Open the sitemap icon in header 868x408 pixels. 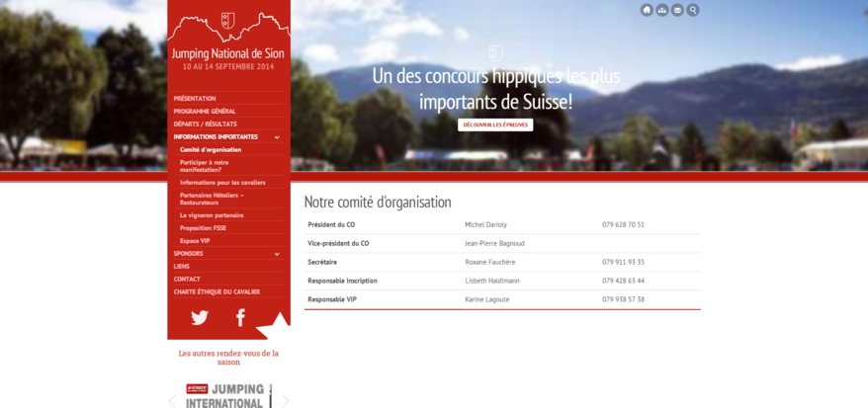pyautogui.click(x=662, y=10)
